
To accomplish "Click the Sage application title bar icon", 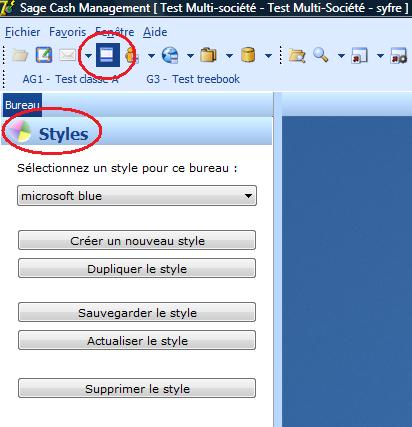I will [x=7, y=8].
